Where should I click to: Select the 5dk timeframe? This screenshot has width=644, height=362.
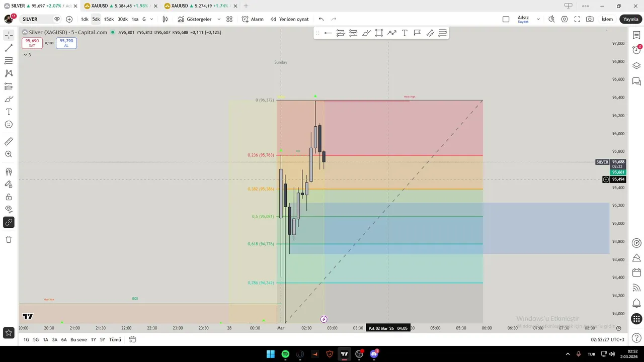coord(96,19)
